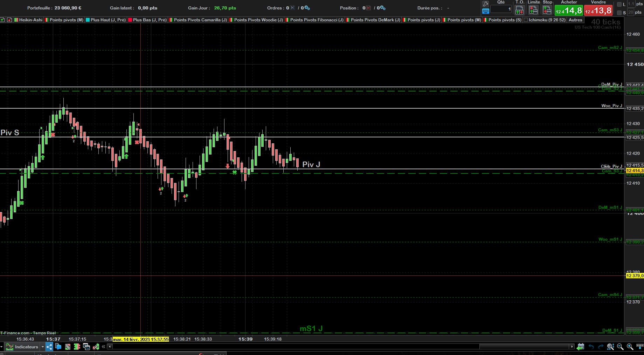
Task: Click the Woo_mS1 J level label
Action: tap(610, 239)
